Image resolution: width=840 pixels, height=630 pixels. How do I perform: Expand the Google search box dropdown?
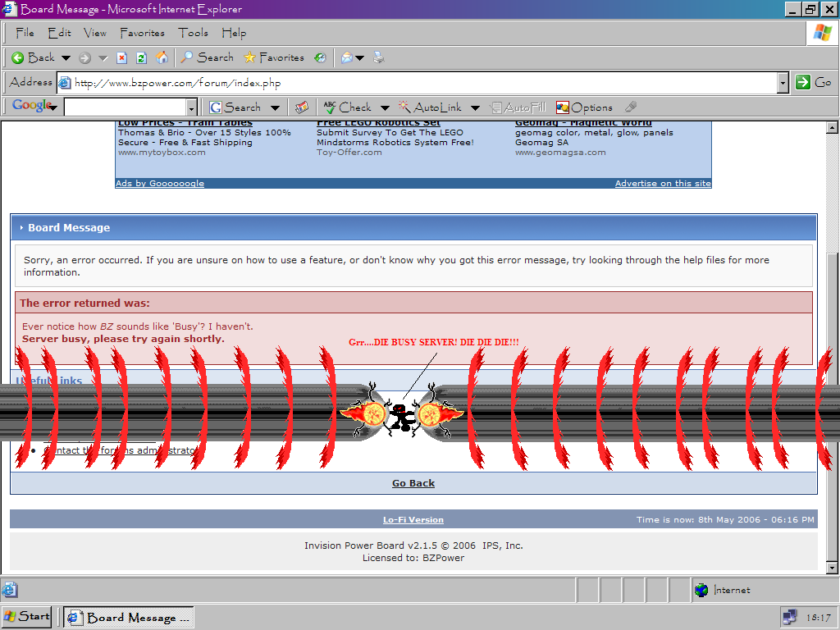192,107
